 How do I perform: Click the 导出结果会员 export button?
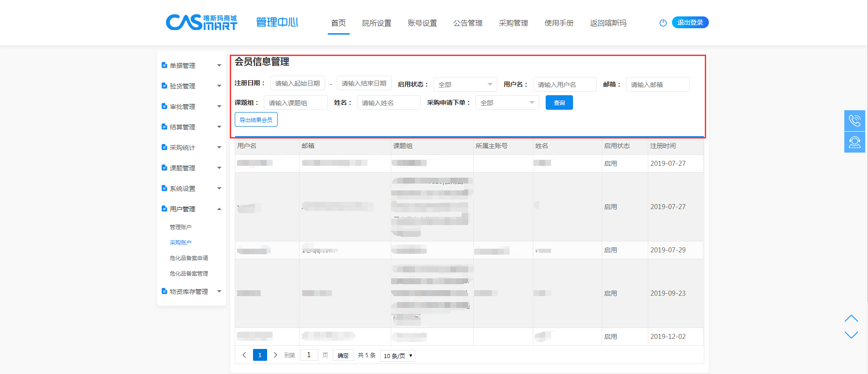[x=256, y=120]
